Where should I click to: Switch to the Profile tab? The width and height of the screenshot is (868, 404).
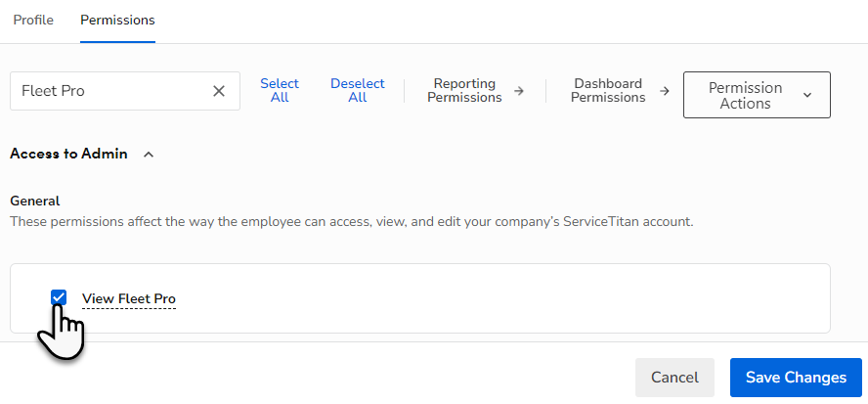[33, 21]
